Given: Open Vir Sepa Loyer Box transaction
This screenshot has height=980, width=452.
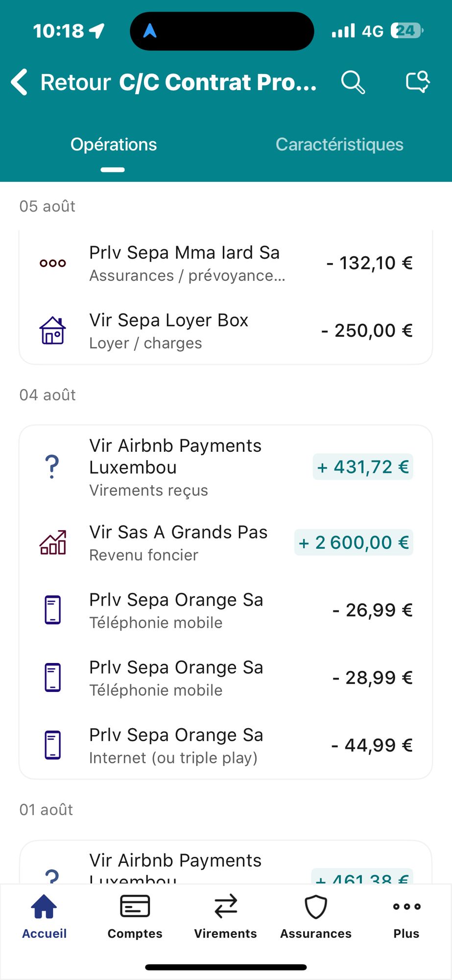Looking at the screenshot, I should point(226,331).
